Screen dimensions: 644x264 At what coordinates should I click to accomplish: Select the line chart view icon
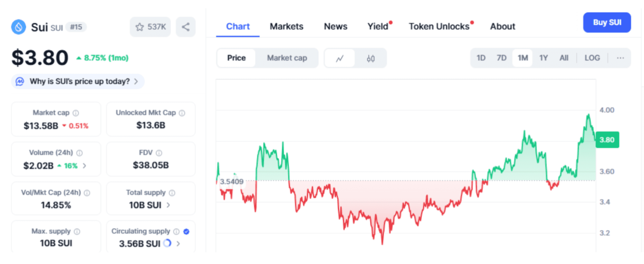pos(340,58)
